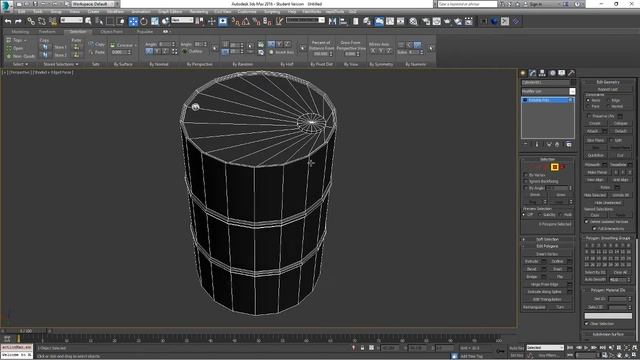Open the Object Paint ribbon tab
The image size is (640, 360).
pyautogui.click(x=111, y=31)
